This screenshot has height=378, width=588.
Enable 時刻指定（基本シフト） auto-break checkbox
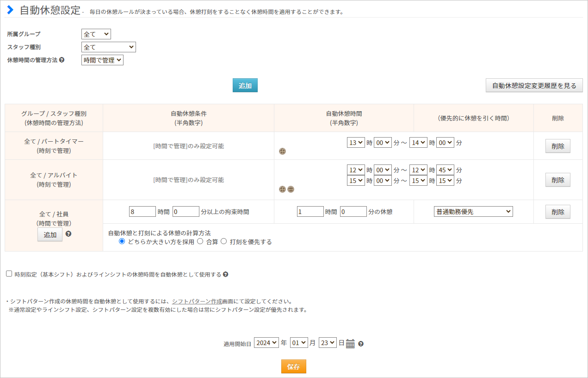coord(9,274)
